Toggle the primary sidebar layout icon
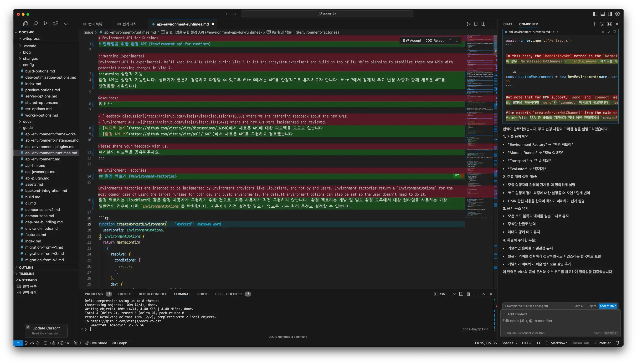637x364 pixels. (595, 14)
